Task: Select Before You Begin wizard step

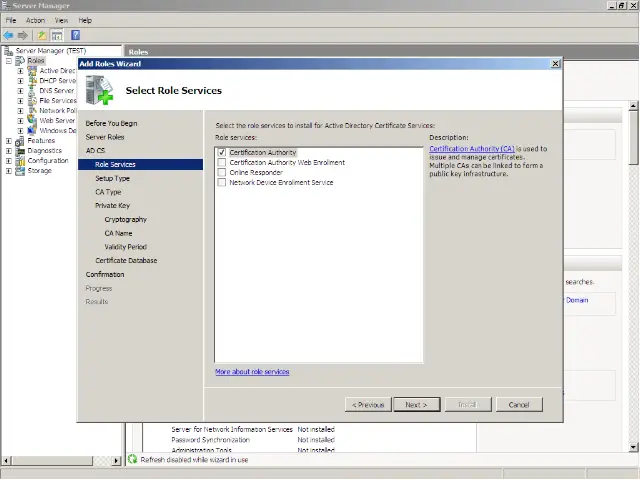Action: 111,123
